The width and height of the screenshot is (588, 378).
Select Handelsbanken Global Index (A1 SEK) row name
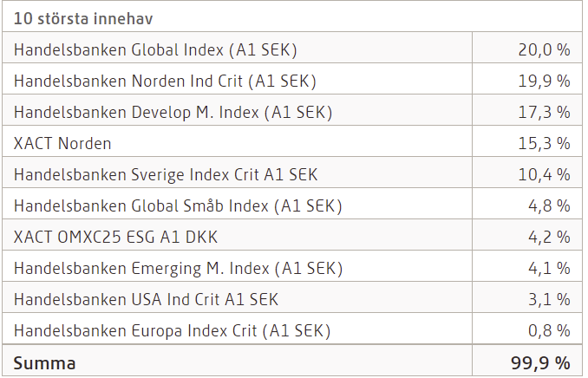coord(161,49)
